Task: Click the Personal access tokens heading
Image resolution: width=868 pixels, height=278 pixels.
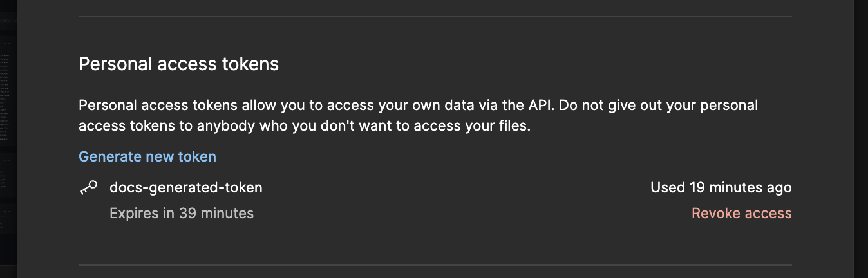Action: [x=178, y=64]
